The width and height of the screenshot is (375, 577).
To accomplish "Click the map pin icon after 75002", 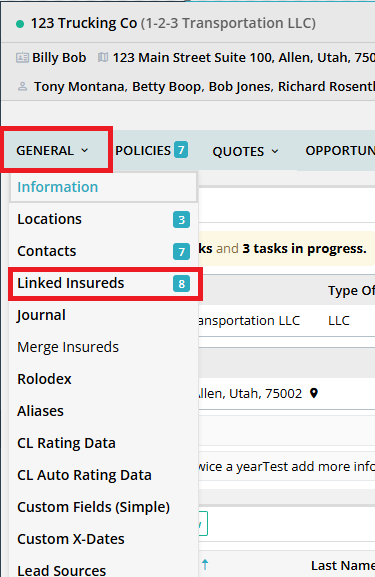I will pos(314,393).
